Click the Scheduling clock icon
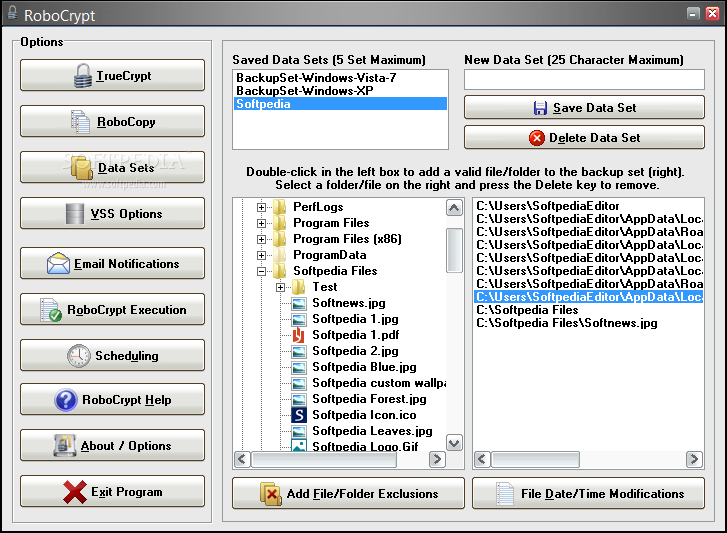The width and height of the screenshot is (727, 533). coord(79,356)
